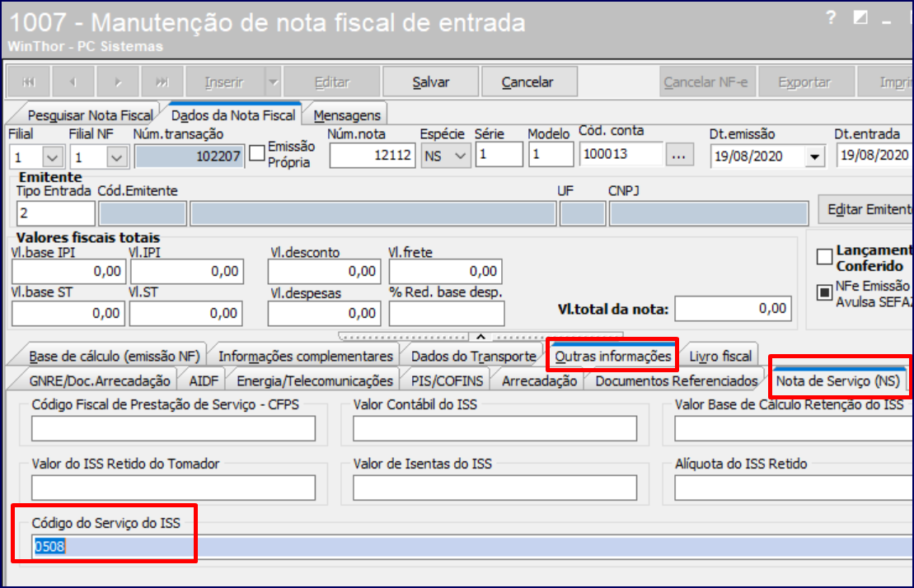Click the % Red. base desp. field
This screenshot has height=588, width=914.
click(447, 314)
